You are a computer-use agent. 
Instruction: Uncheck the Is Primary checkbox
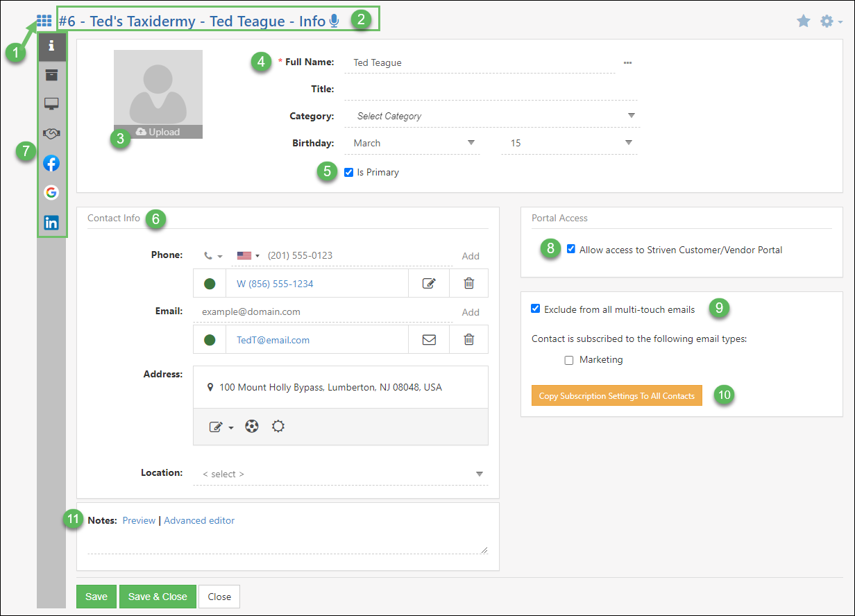(x=348, y=172)
